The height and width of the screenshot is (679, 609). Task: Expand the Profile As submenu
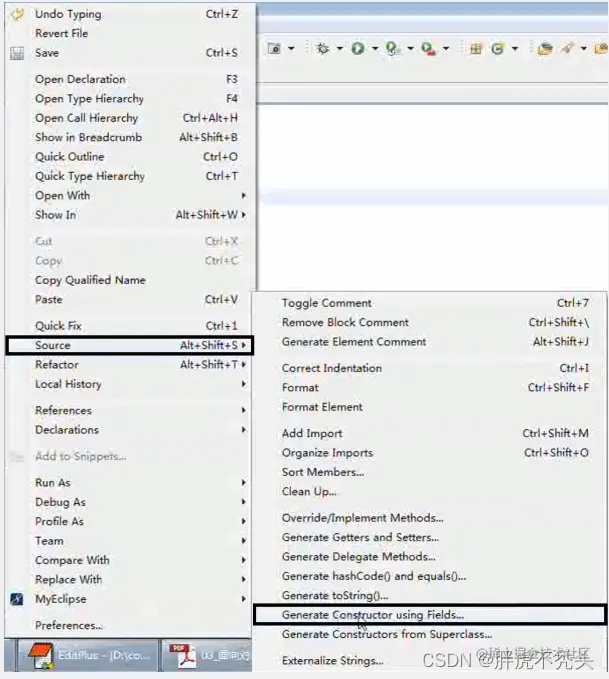(x=130, y=521)
